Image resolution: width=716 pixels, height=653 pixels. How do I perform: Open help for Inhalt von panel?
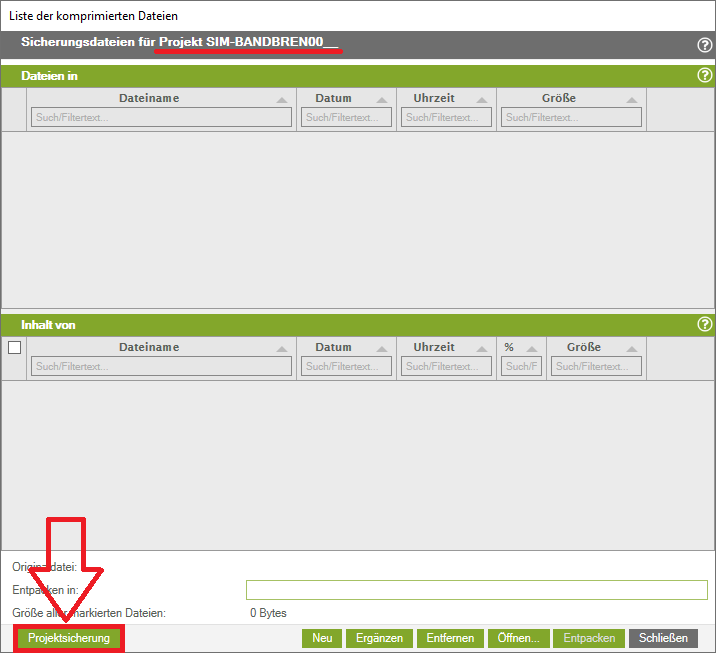click(704, 325)
